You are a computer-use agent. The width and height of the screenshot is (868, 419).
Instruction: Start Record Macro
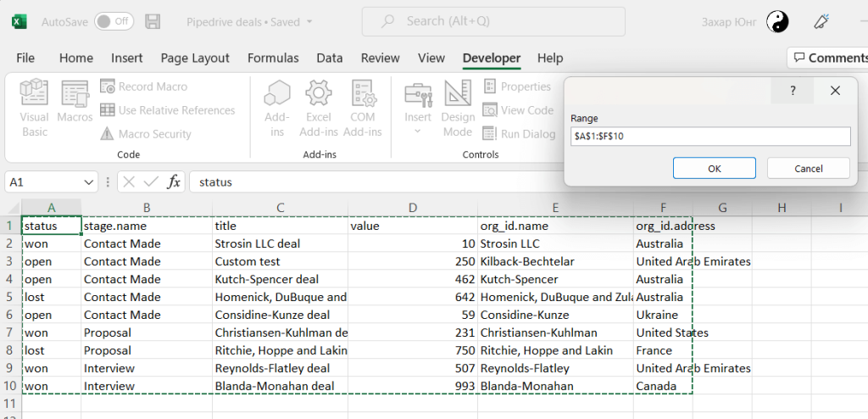144,87
